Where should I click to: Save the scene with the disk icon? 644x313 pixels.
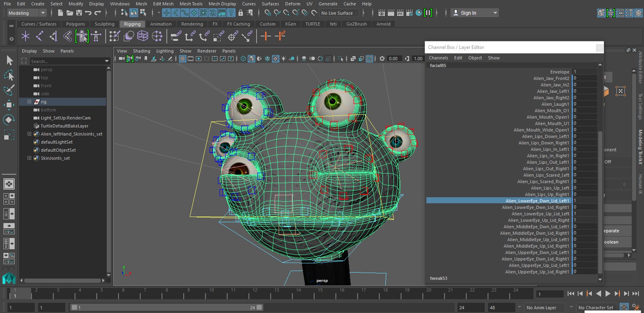(x=79, y=13)
